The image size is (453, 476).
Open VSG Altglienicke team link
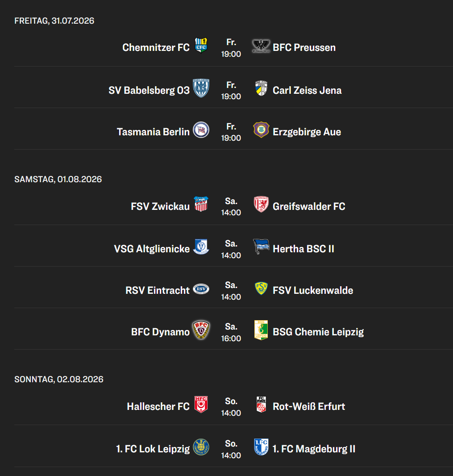click(x=152, y=249)
